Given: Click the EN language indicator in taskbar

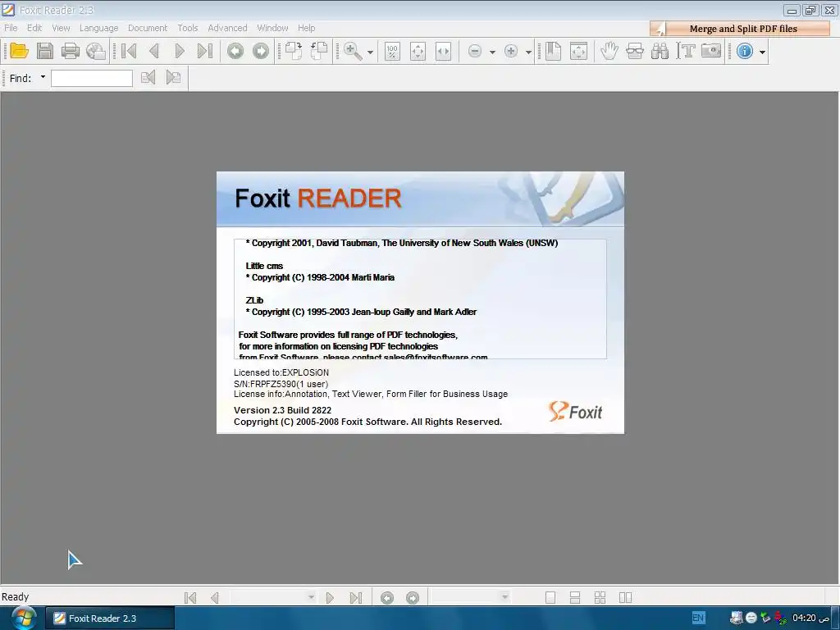Looking at the screenshot, I should point(699,619).
